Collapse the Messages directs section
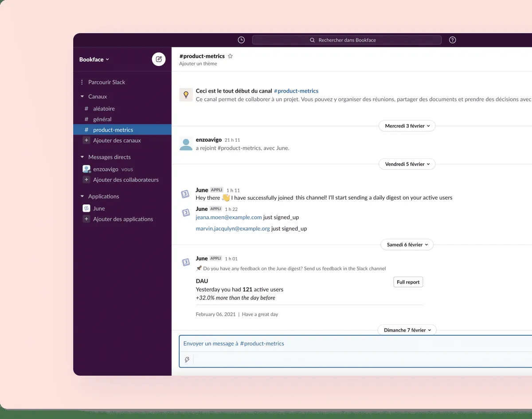Image resolution: width=532 pixels, height=419 pixels. (82, 157)
